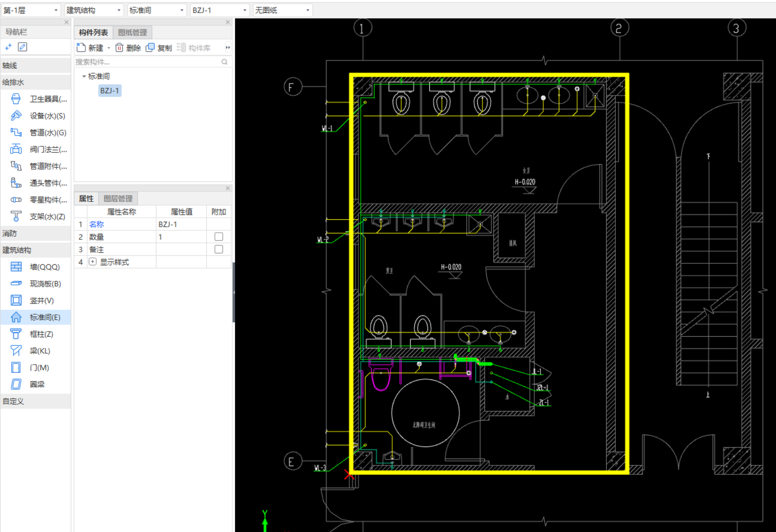
Task: Click the 数量 property value cell
Action: tap(181, 237)
